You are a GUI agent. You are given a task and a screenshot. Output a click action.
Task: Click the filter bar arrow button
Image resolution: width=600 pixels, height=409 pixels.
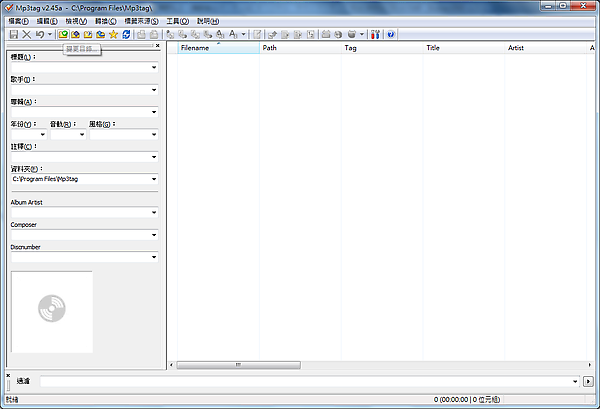pos(588,381)
